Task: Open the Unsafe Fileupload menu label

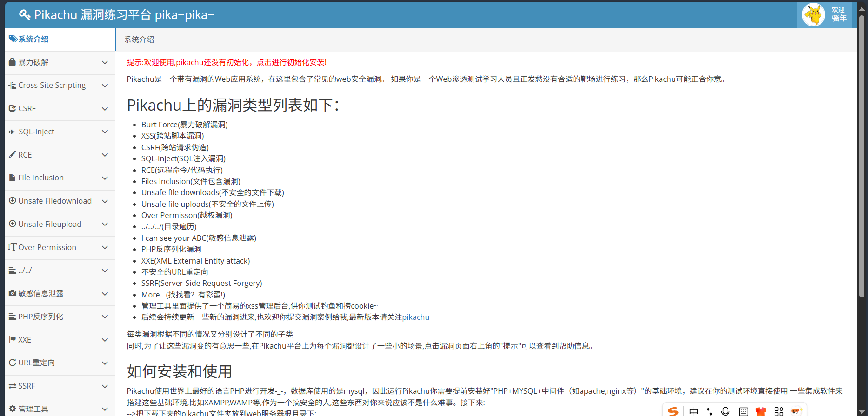Action: click(x=50, y=224)
